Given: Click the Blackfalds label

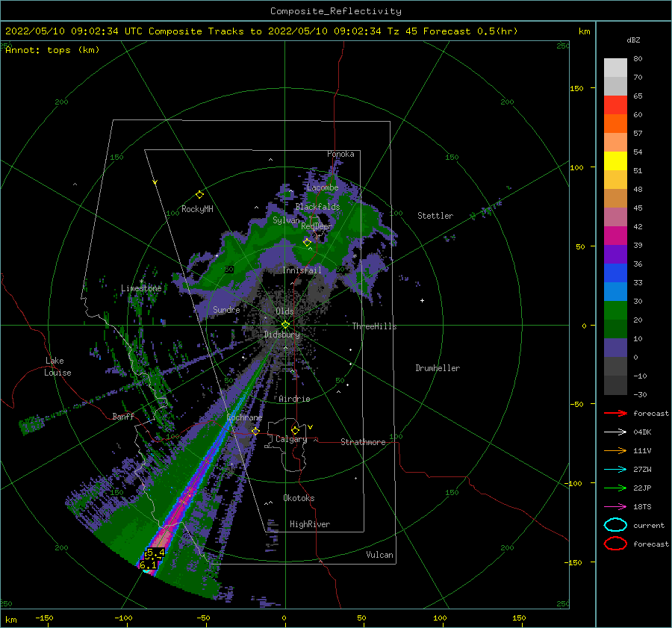Looking at the screenshot, I should click(317, 207).
